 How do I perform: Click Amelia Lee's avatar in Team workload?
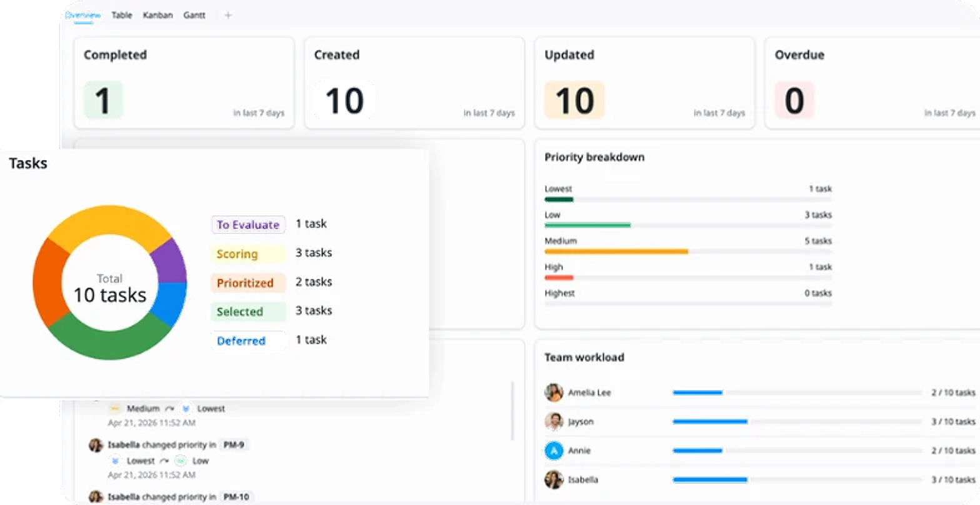click(x=554, y=392)
